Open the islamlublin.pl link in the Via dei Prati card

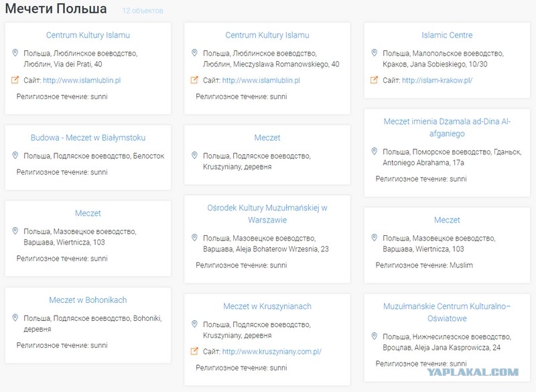[82, 80]
